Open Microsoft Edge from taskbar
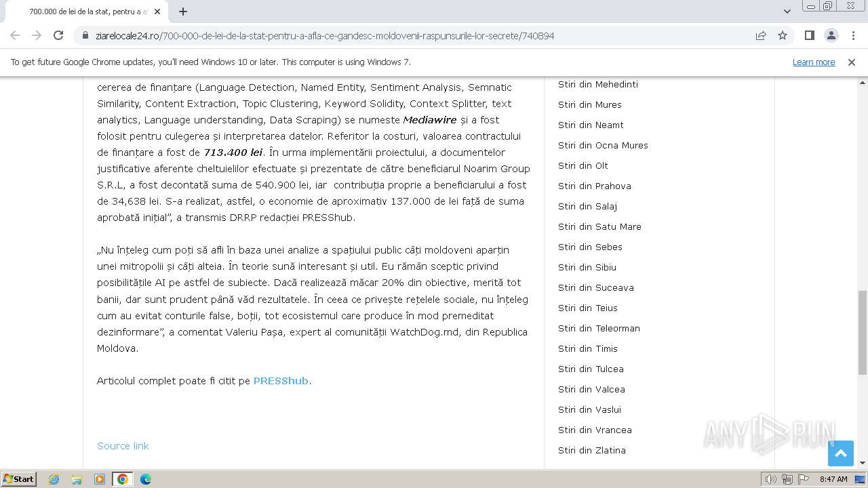The image size is (868, 488). point(145,479)
